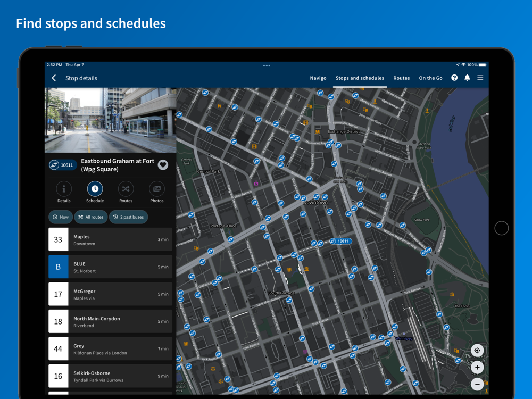Toggle the 2 past buses filter

(x=129, y=217)
